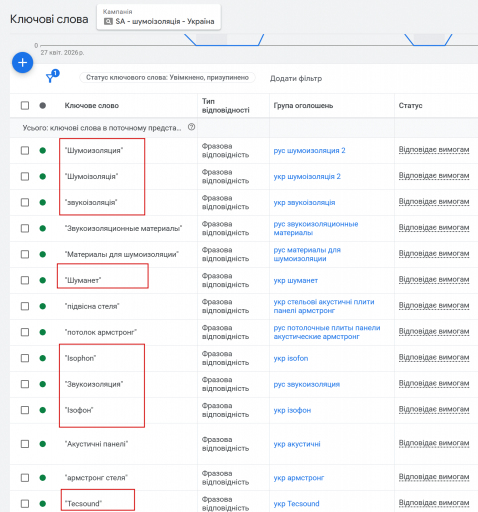Click status Відповідає вимогам for "Isophon"
Screen dimensions: 478x512
pyautogui.click(x=434, y=358)
